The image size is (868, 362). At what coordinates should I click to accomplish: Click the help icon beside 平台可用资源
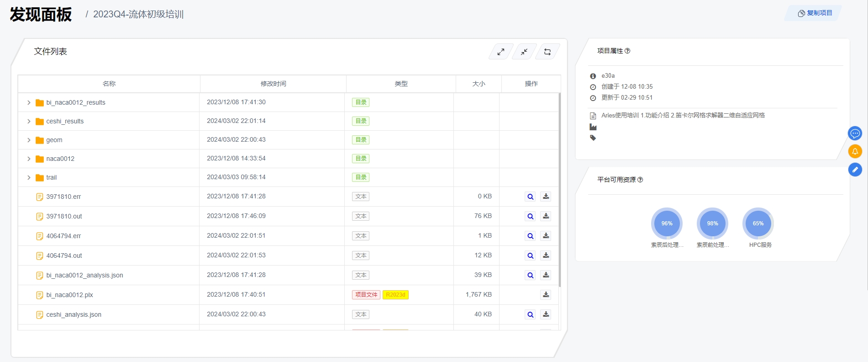pos(640,180)
